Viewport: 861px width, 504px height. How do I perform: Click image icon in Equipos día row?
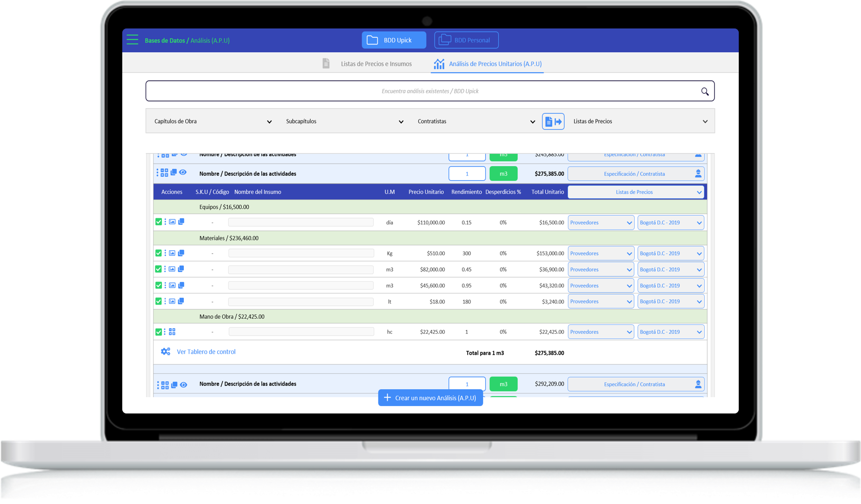(172, 222)
